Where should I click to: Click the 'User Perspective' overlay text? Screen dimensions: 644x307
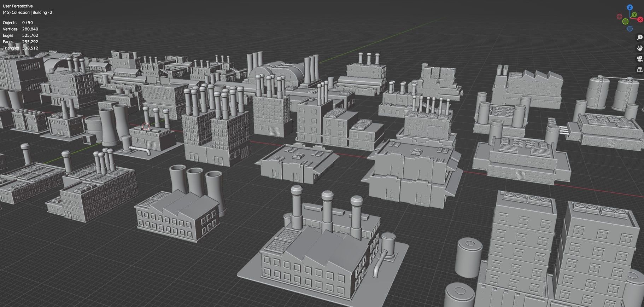tap(18, 6)
